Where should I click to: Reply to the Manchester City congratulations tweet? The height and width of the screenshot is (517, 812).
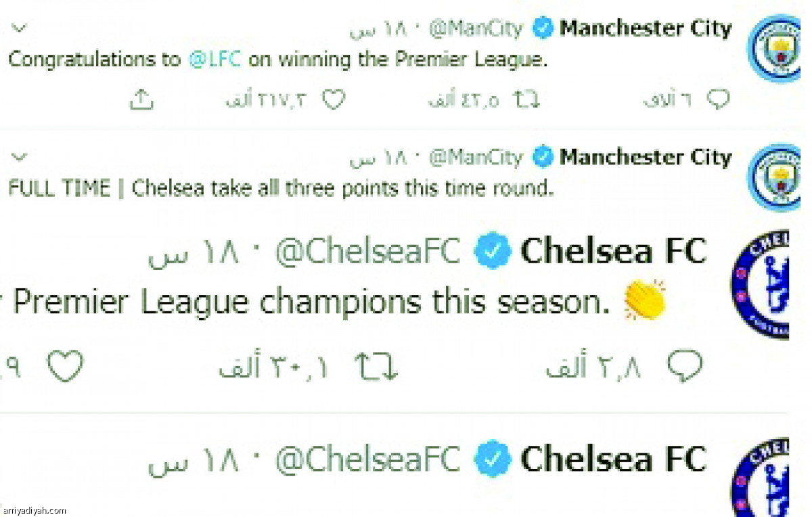coord(718,100)
